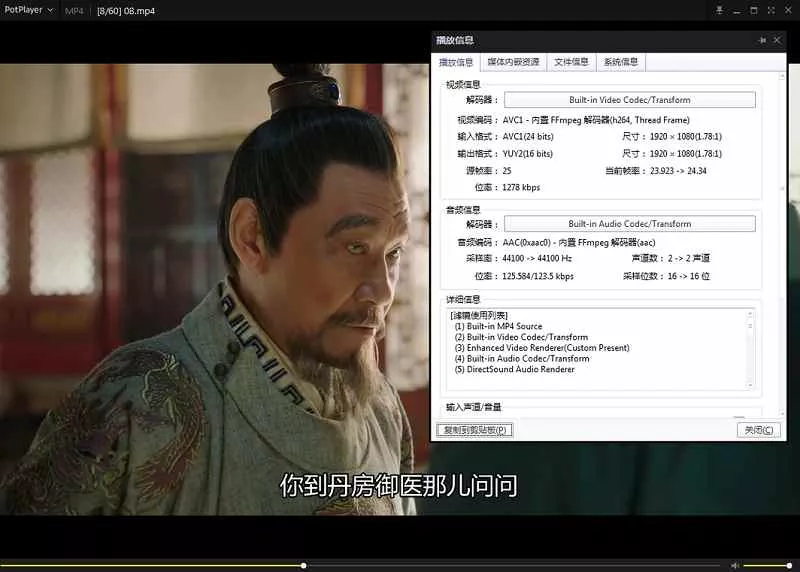Close the PotPlayer window
This screenshot has width=800, height=572.
click(788, 10)
